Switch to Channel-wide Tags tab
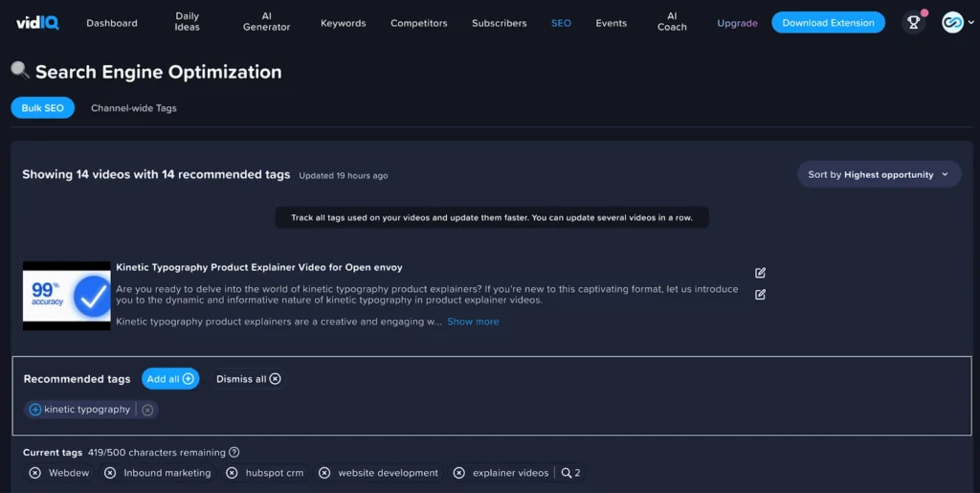 click(x=134, y=108)
